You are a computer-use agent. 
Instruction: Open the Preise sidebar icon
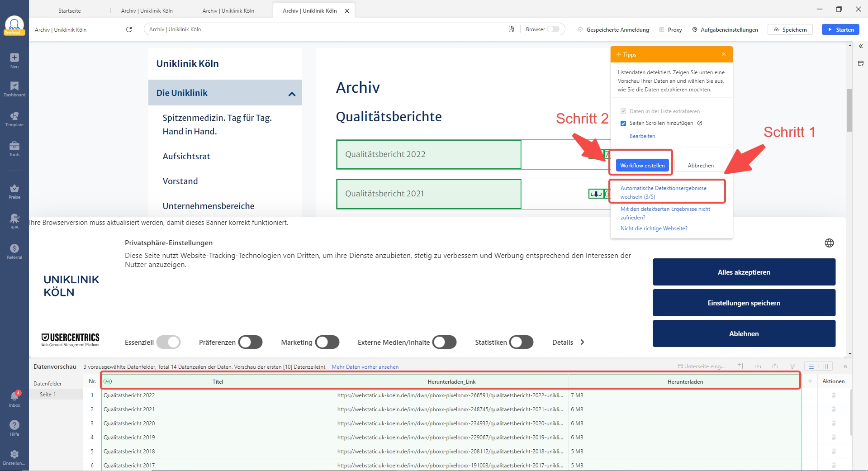pyautogui.click(x=14, y=191)
